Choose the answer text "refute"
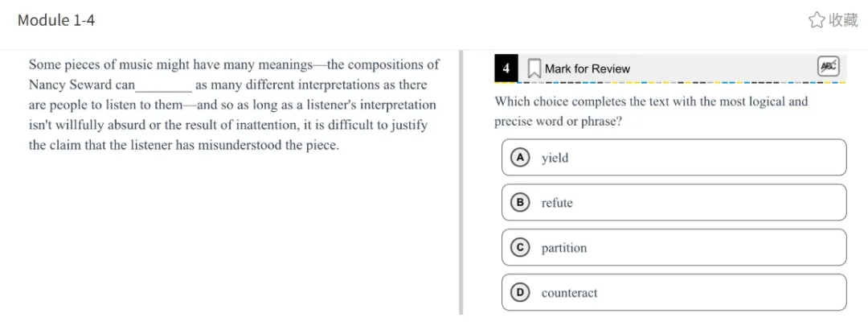Screen dimensions: 868x326 pyautogui.click(x=557, y=203)
